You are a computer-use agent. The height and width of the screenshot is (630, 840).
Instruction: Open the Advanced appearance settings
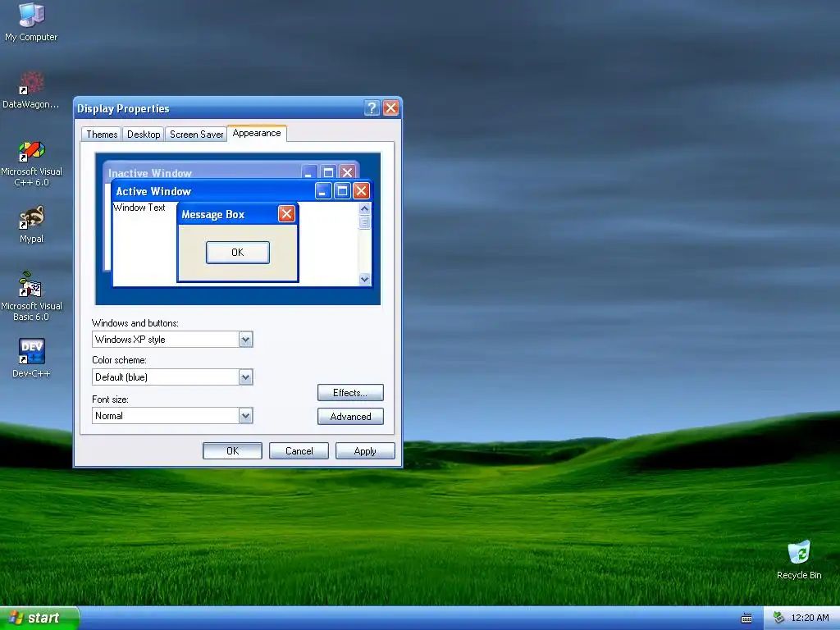click(350, 416)
